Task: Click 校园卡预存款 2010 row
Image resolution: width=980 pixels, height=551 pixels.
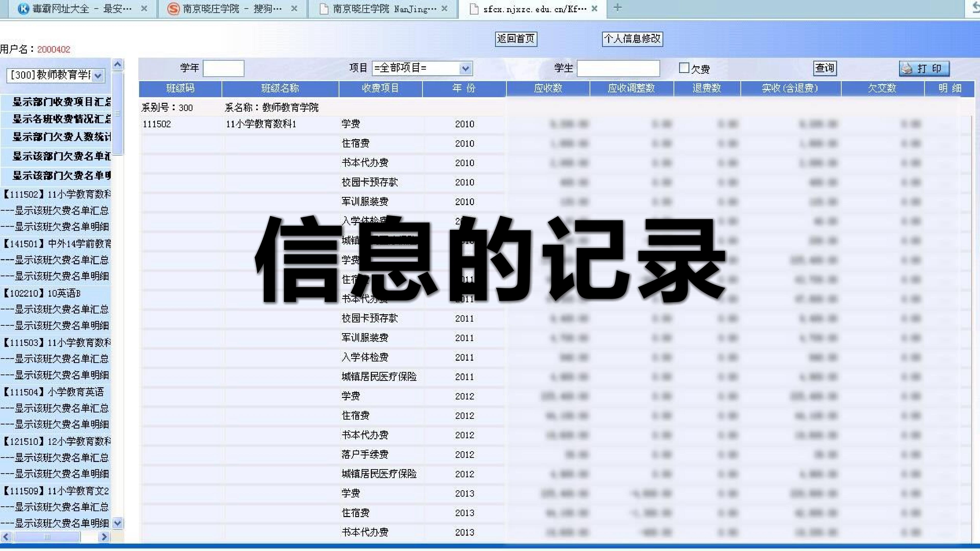Action: pyautogui.click(x=557, y=182)
